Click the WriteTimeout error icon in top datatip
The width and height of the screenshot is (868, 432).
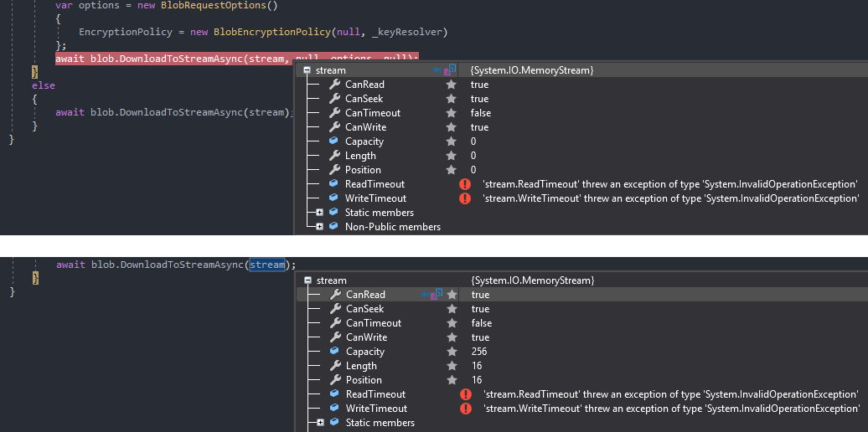coord(465,198)
